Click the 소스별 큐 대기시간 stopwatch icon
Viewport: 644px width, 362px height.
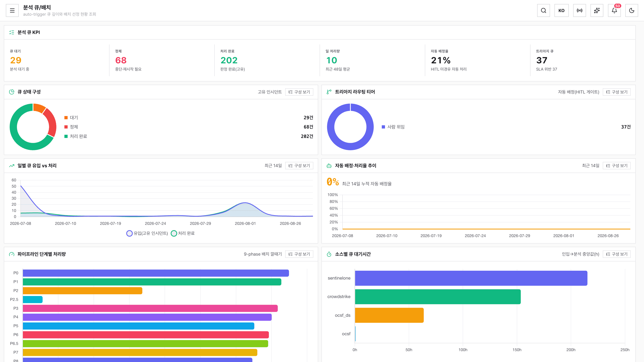pos(329,254)
